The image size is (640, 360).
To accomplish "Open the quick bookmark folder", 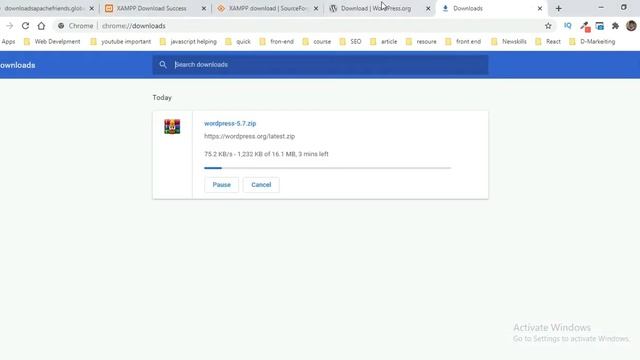I will coord(238,42).
